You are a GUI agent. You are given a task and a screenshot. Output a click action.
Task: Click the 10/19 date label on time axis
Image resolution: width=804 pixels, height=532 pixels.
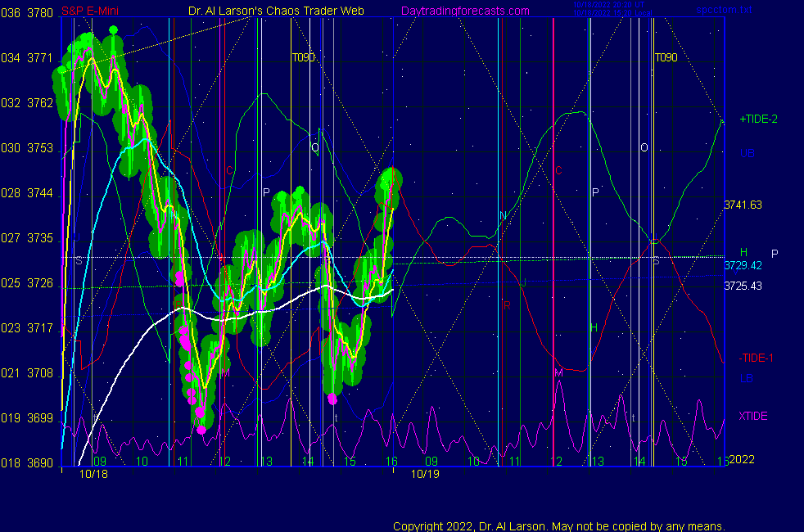(425, 474)
